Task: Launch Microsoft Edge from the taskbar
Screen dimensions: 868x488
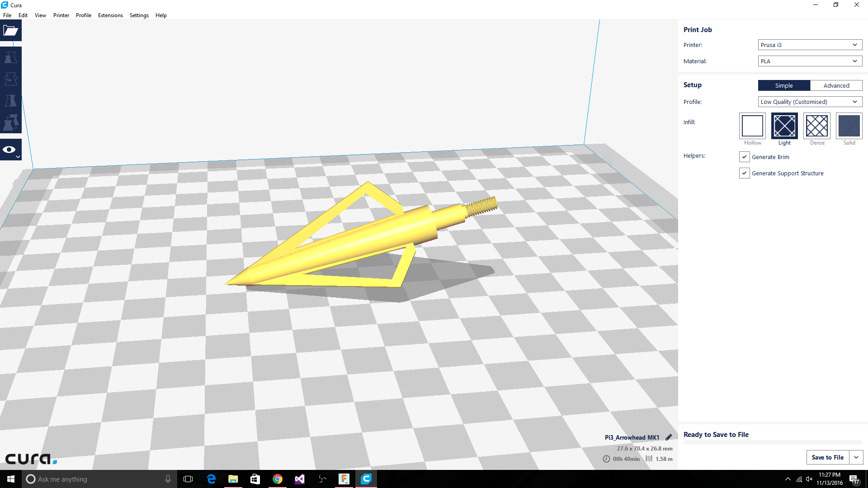Action: pyautogui.click(x=211, y=479)
